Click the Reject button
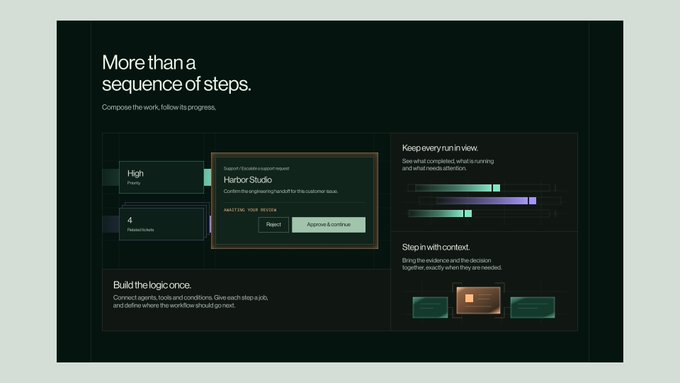The height and width of the screenshot is (383, 680). tap(273, 225)
